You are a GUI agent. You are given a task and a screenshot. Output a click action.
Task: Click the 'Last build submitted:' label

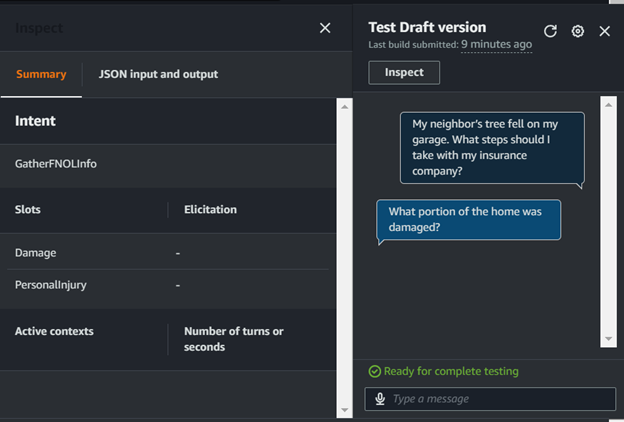[x=413, y=45]
